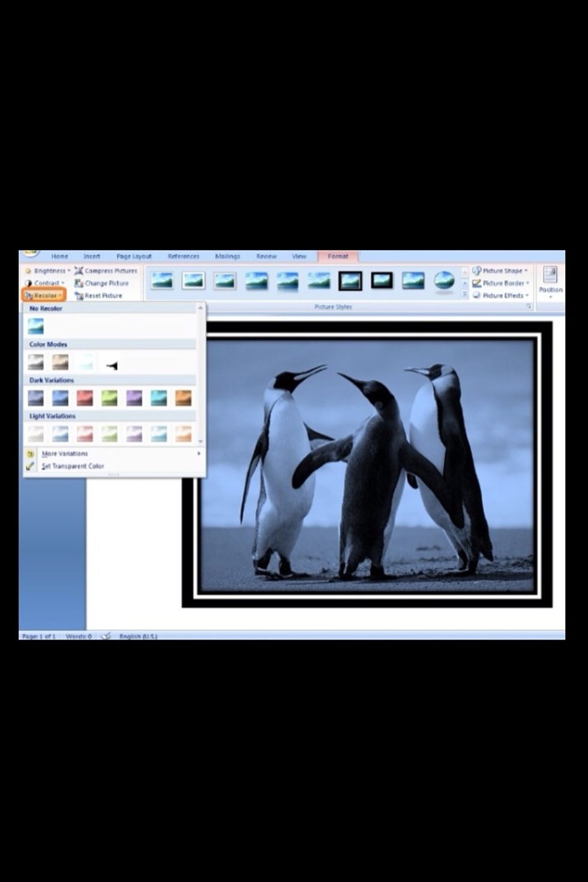The height and width of the screenshot is (882, 588).
Task: Choose the orange dark variation swatch
Action: coord(183,398)
